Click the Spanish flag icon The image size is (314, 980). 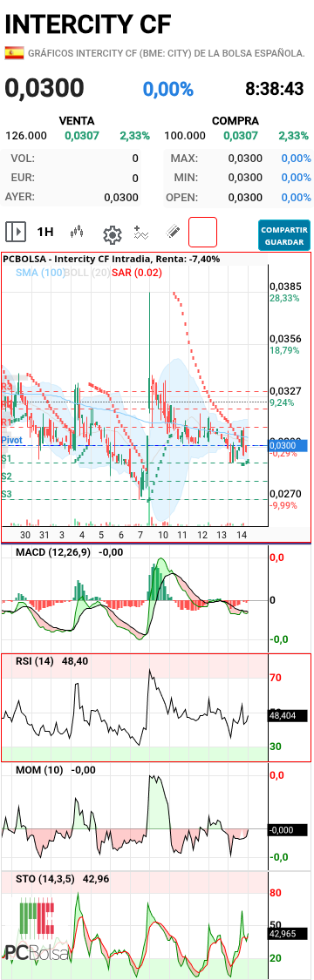coord(14,53)
